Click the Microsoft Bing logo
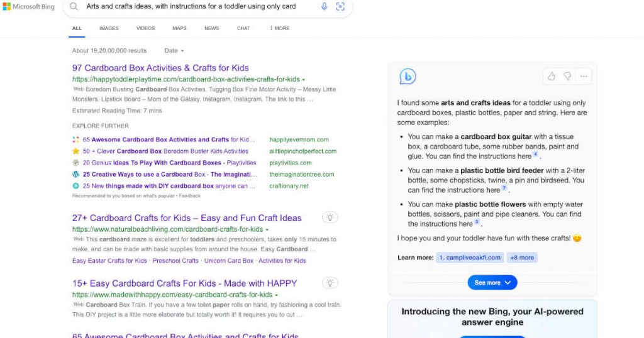Screen dimensions: 644x338 point(29,7)
